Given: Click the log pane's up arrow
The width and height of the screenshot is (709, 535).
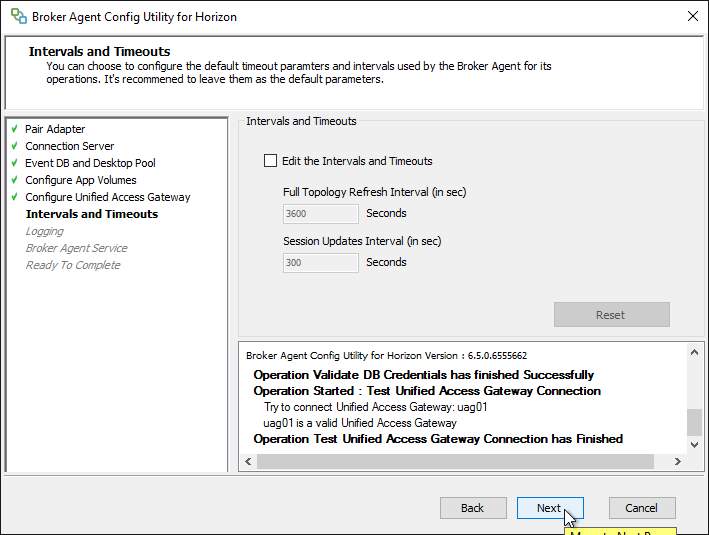Looking at the screenshot, I should 695,352.
